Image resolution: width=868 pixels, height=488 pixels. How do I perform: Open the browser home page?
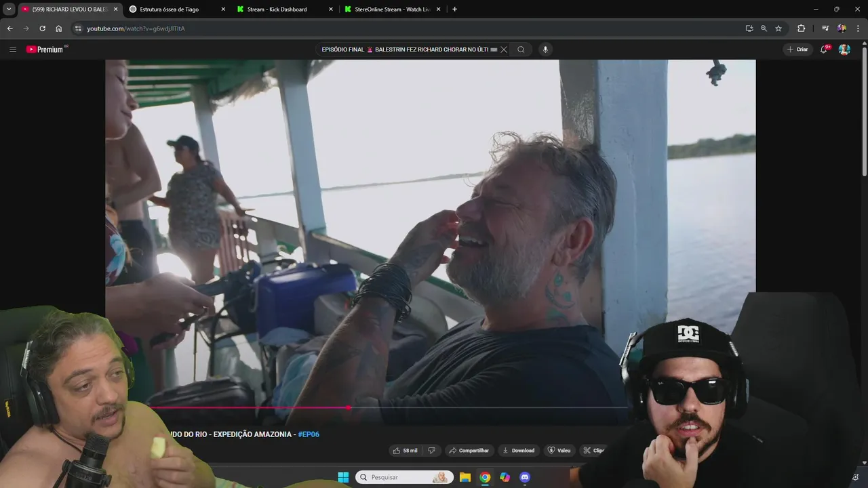click(58, 28)
